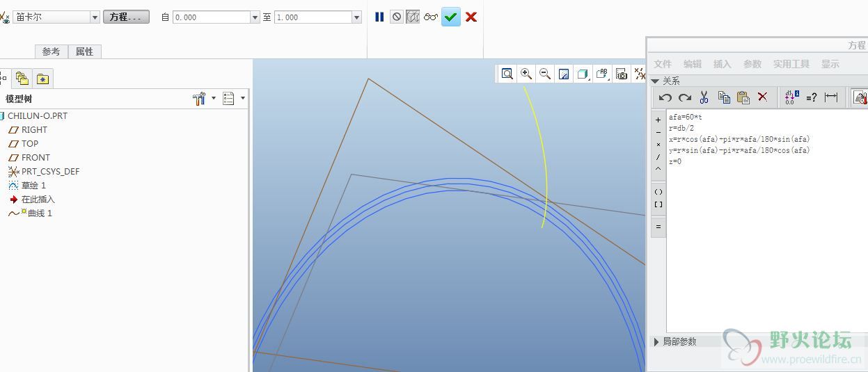The image size is (868, 372).
Task: Open the 参考 tab
Action: coord(52,51)
